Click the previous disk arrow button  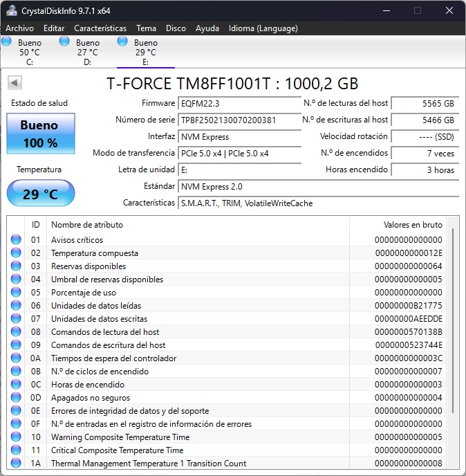tap(14, 83)
